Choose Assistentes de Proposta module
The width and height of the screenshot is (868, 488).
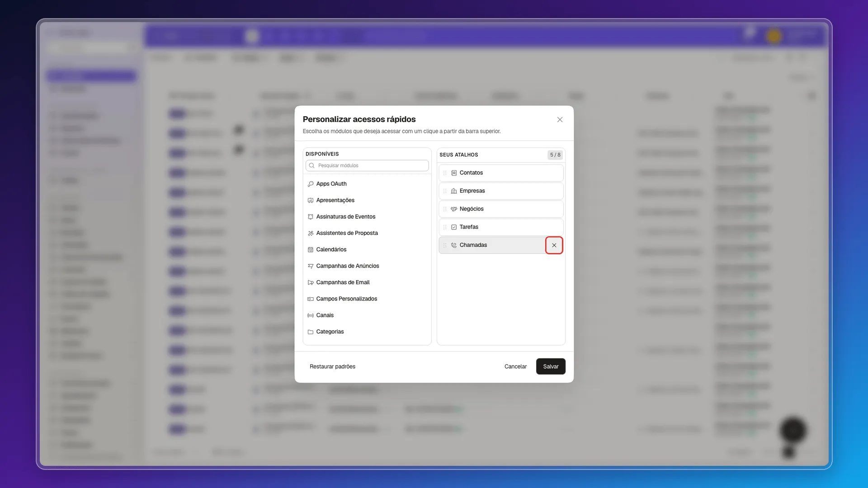(x=367, y=233)
